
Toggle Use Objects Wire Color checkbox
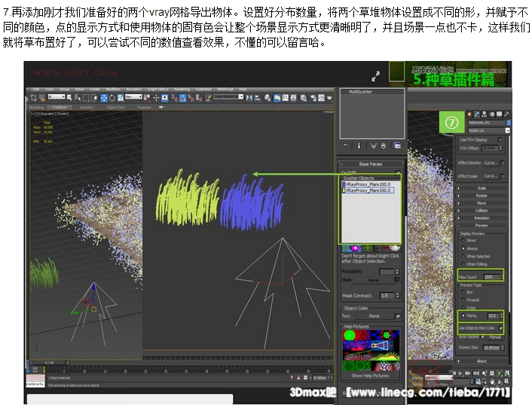pos(501,327)
